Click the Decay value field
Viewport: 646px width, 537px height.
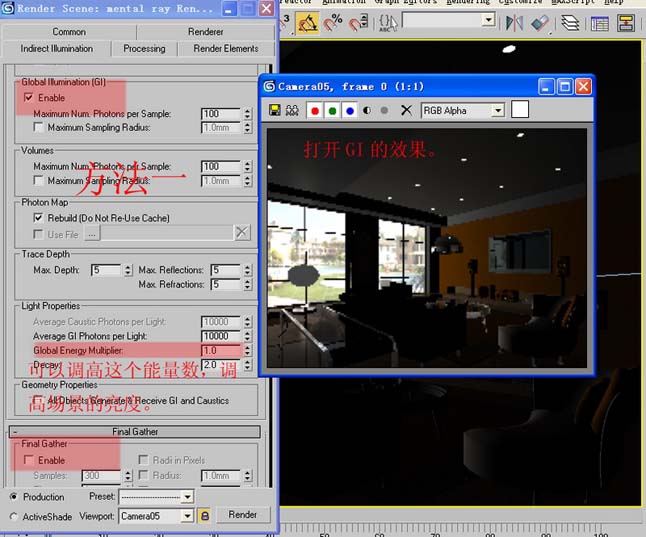pyautogui.click(x=221, y=365)
